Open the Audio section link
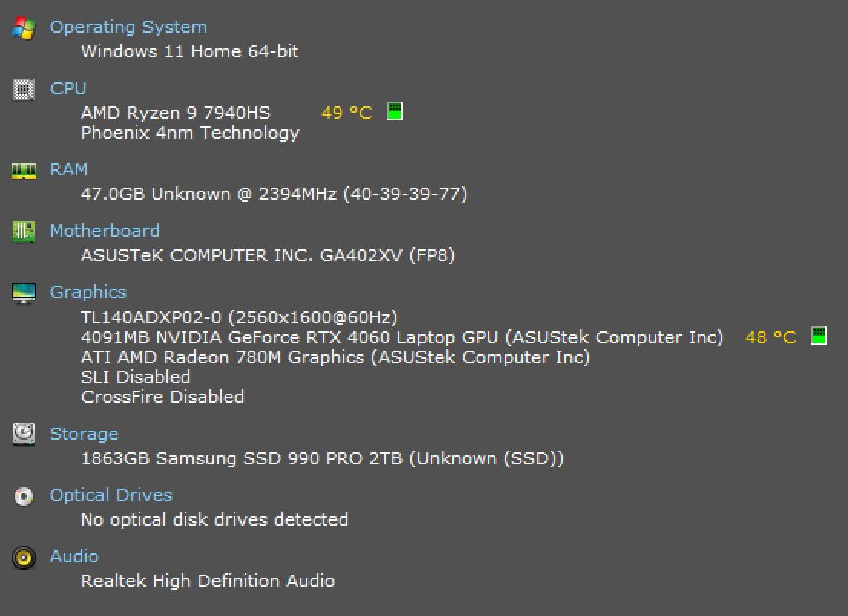 coord(74,556)
